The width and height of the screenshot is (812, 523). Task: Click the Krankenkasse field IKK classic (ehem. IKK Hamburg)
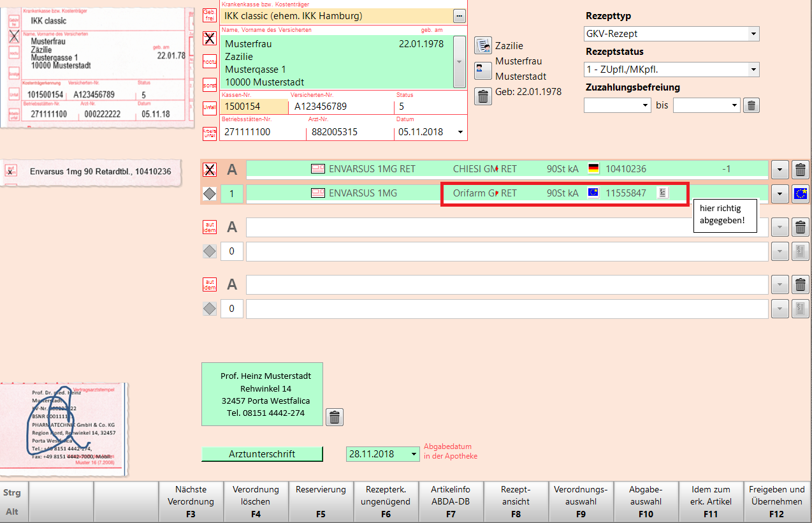coord(336,15)
